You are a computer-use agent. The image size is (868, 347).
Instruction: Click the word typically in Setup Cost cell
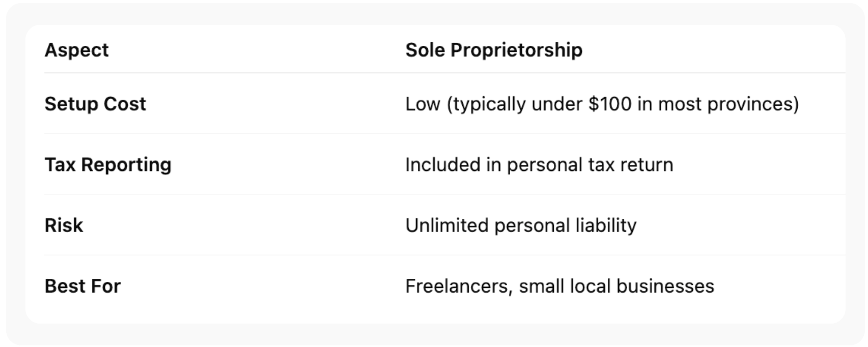pos(489,104)
